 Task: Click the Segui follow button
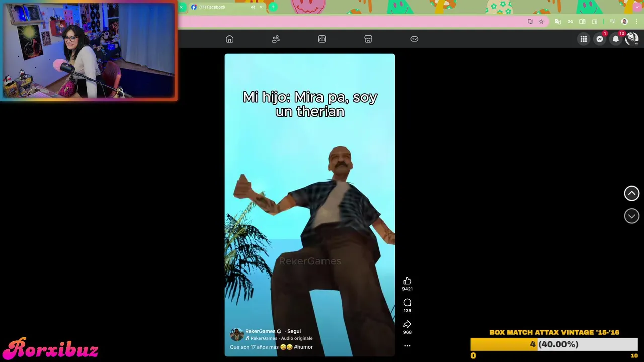pyautogui.click(x=294, y=331)
